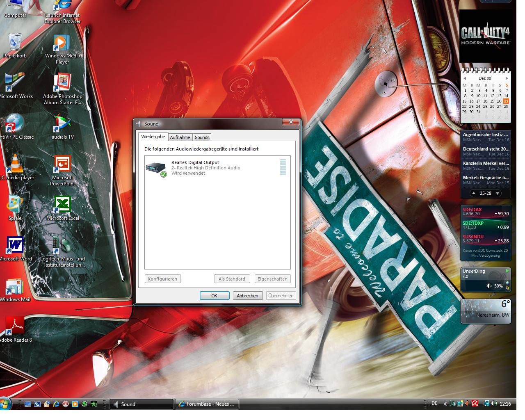Open headline Argentinische Justiz
Screen dimensions: 525x420
(486, 137)
